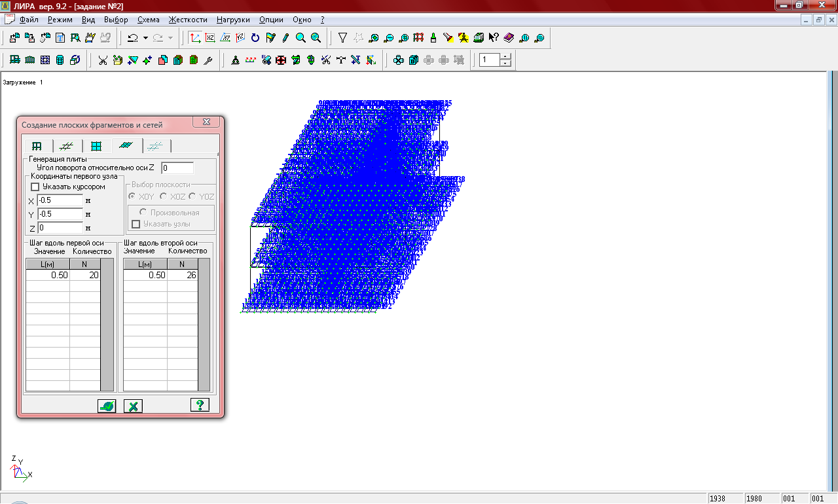
Task: Open the Опции menu
Action: coord(272,20)
